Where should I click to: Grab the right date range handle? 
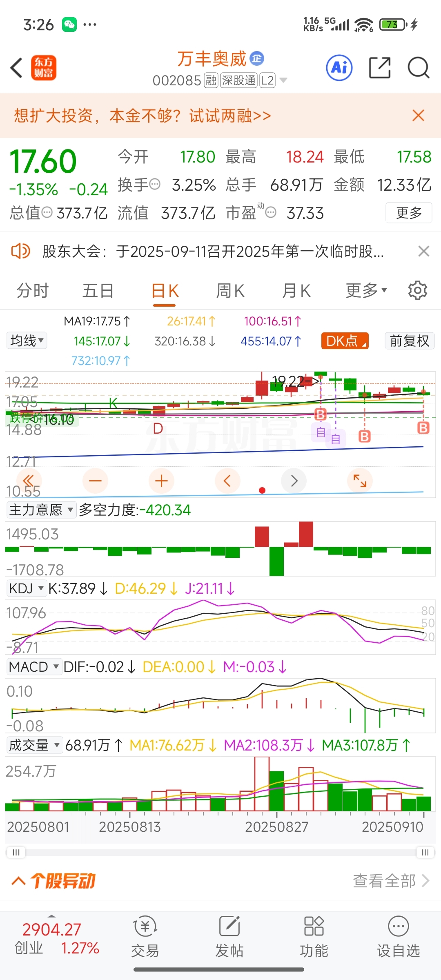click(425, 852)
